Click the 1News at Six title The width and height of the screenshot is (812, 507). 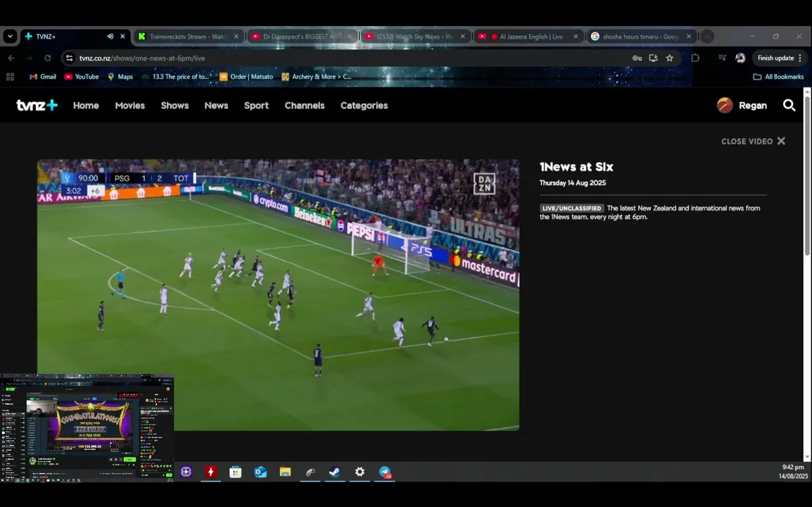(x=576, y=167)
